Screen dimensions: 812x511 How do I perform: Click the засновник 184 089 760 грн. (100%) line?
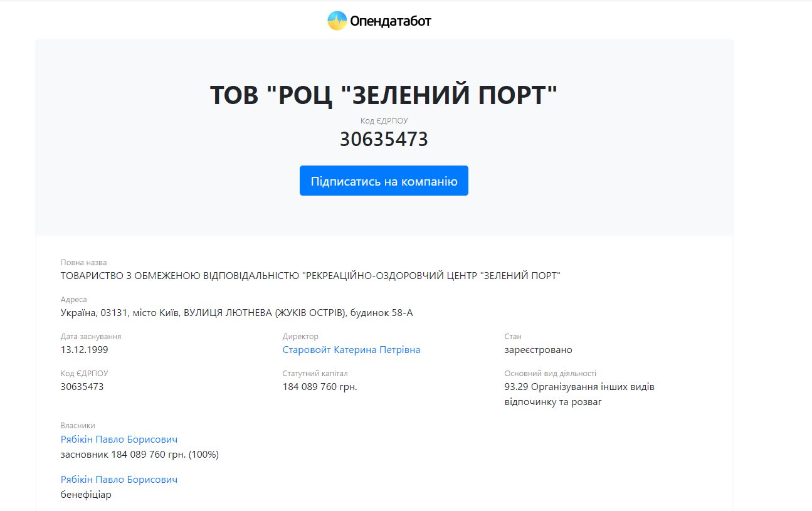pos(139,455)
